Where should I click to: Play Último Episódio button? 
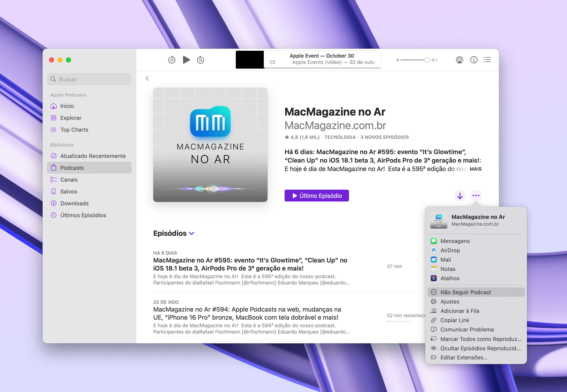[x=317, y=196]
